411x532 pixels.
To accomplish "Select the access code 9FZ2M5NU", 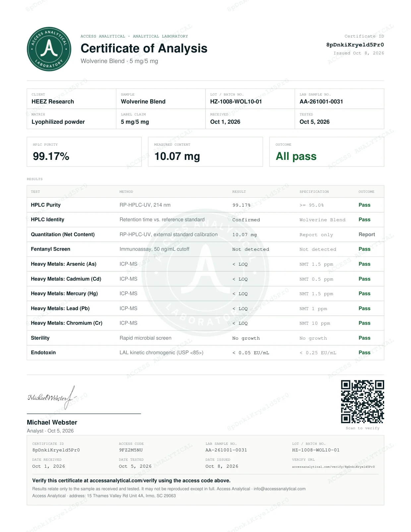I will (x=131, y=450).
